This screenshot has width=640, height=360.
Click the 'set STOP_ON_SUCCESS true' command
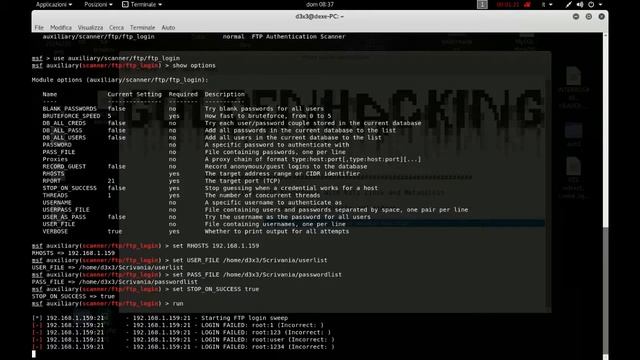(x=216, y=289)
